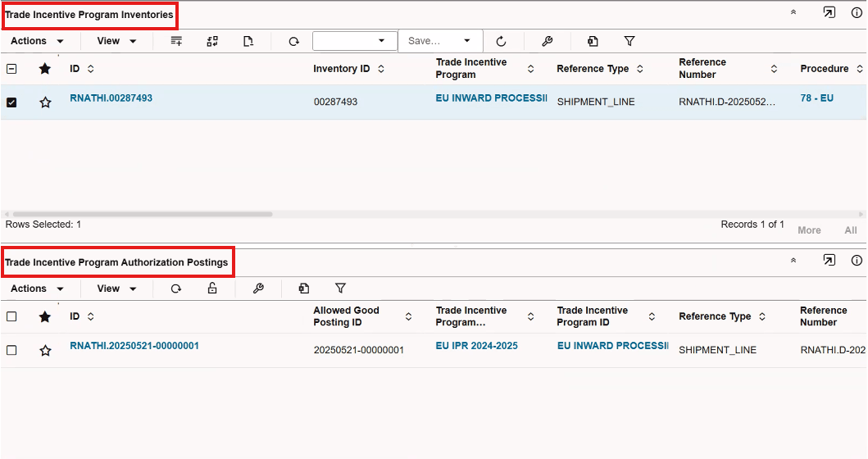Screen dimensions: 868x459
Task: Sort Postings by the ID column
Action: coord(91,316)
